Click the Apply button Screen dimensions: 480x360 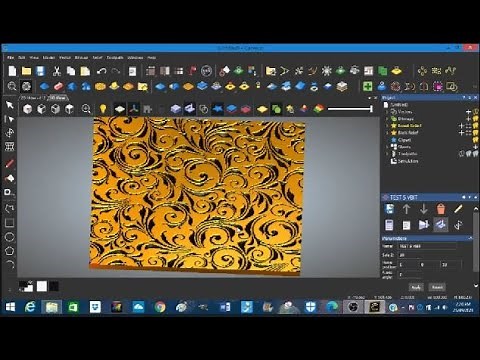point(416,287)
